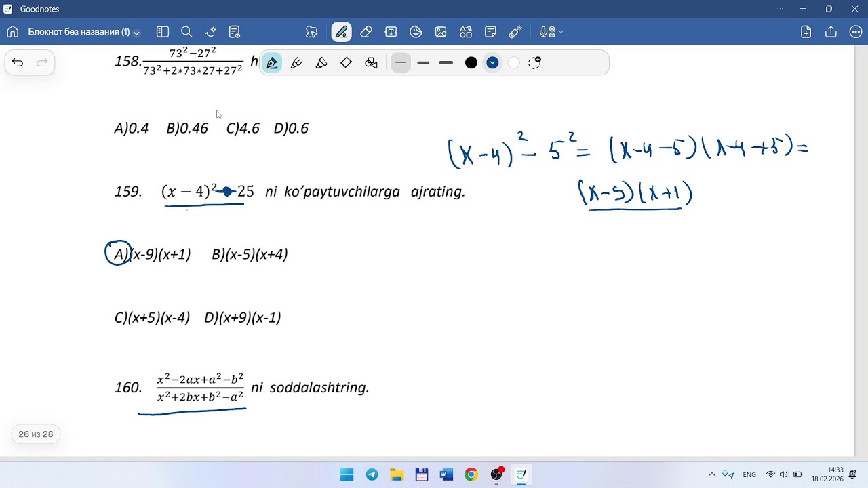Image resolution: width=868 pixels, height=488 pixels.
Task: Select the Text box tool
Action: pyautogui.click(x=391, y=32)
